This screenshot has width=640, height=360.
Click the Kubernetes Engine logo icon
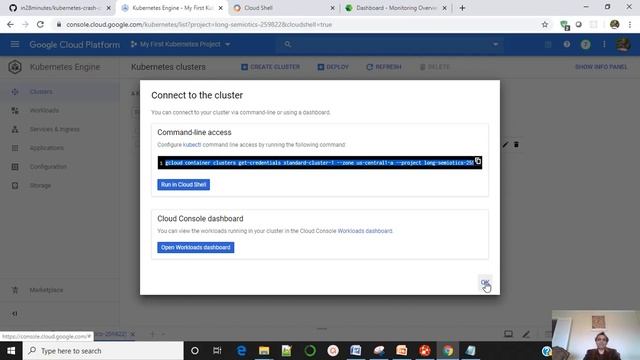pyautogui.click(x=15, y=67)
